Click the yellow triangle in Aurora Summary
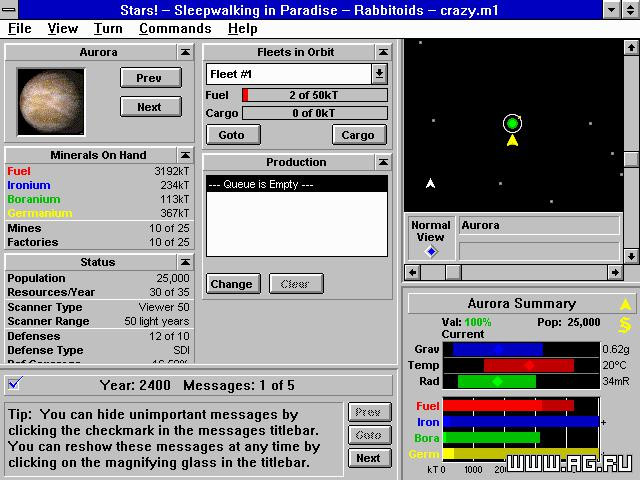 (x=625, y=304)
